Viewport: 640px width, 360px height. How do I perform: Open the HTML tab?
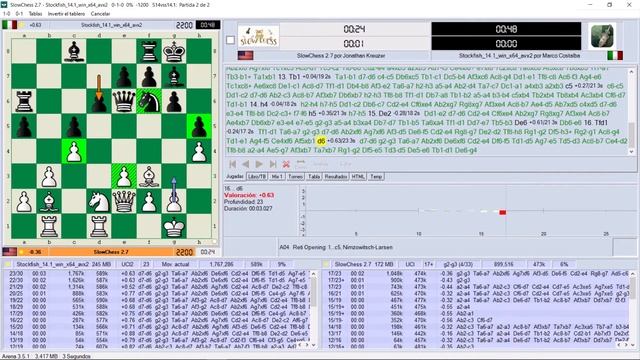tap(358, 177)
